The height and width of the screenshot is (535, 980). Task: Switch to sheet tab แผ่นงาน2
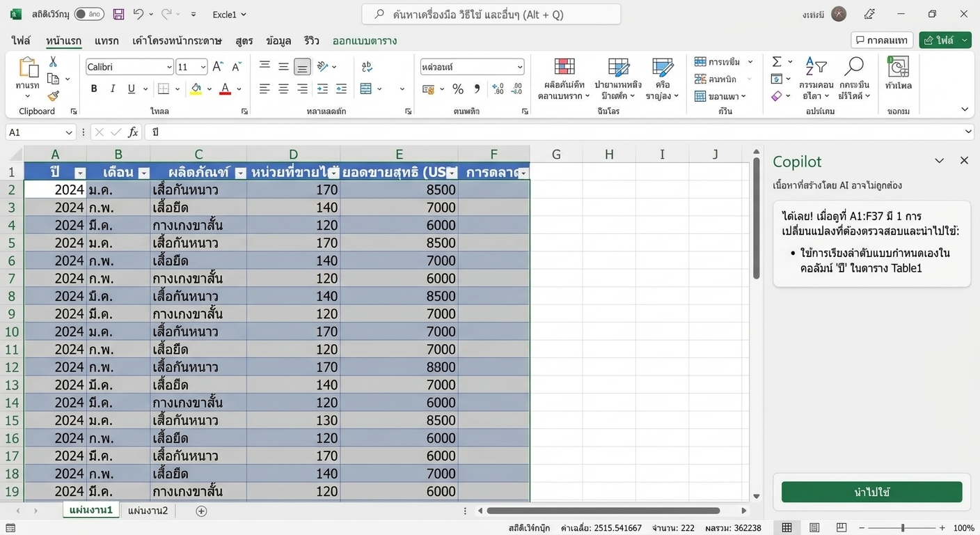click(x=148, y=511)
